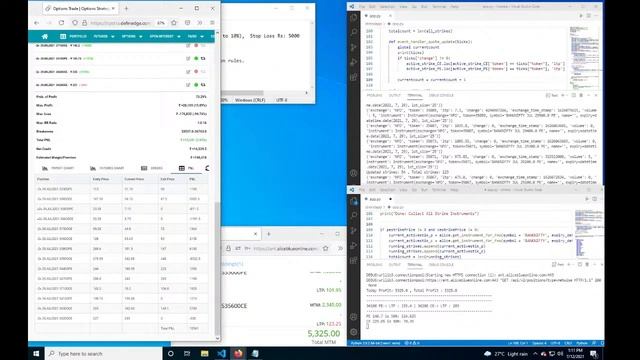Screen dimensions: 640x360
Task: Toggle the green circle on the second position row
Action: (196, 58)
